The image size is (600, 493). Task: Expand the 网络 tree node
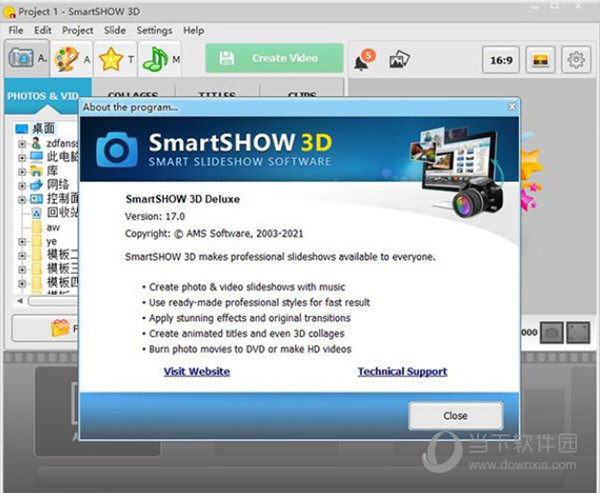pyautogui.click(x=22, y=186)
